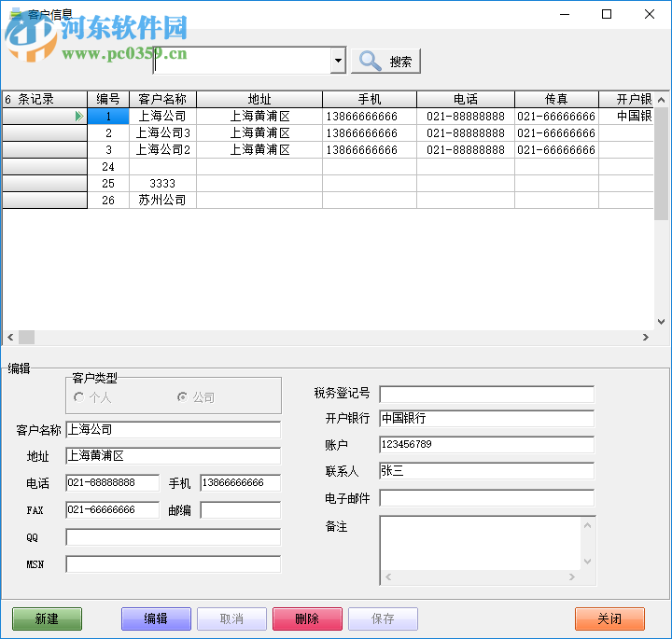
Task: Click the 税务登记号 input field
Action: 487,395
